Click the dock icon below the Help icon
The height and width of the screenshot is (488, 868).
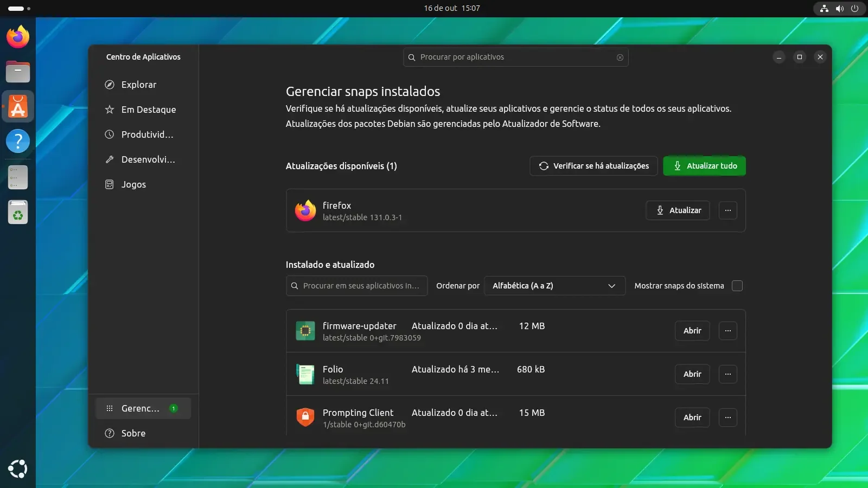coord(18,177)
